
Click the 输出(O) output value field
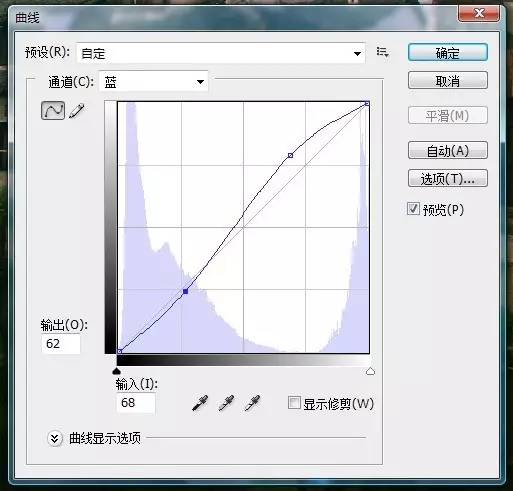pyautogui.click(x=61, y=344)
